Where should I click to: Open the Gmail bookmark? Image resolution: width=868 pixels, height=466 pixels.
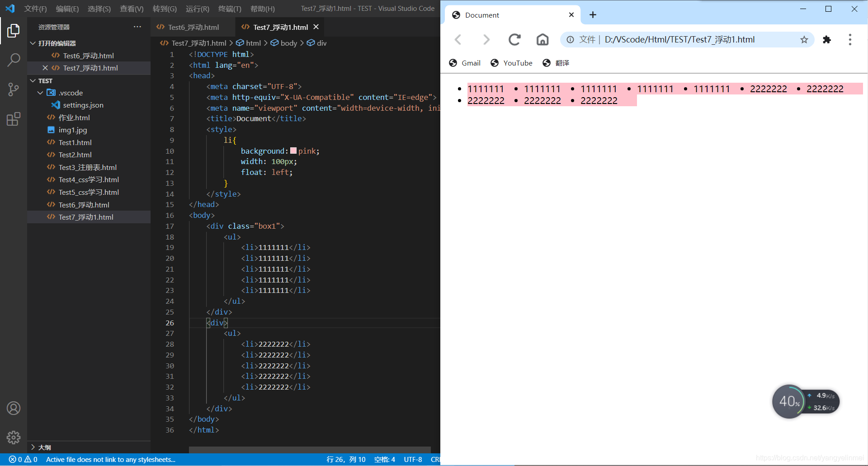click(x=465, y=63)
